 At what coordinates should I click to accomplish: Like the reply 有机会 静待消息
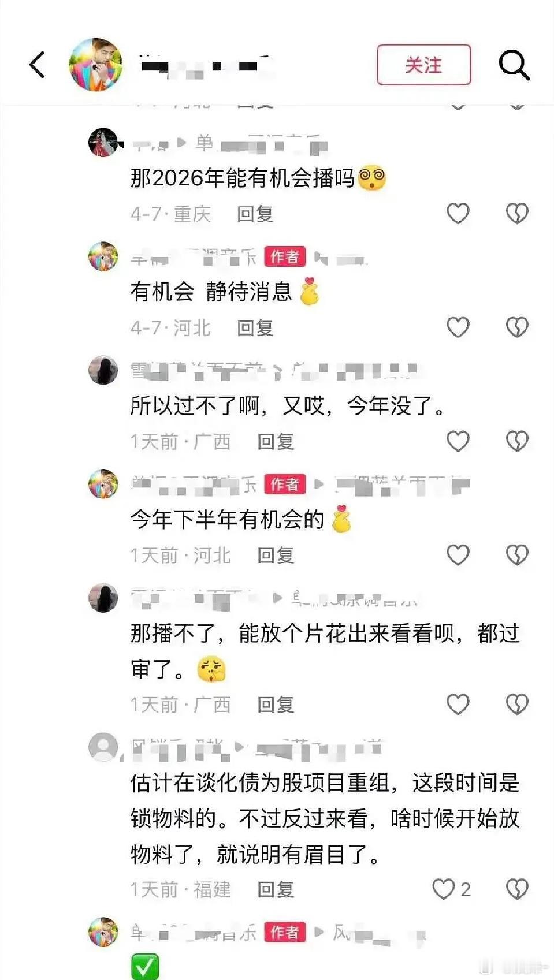point(458,327)
